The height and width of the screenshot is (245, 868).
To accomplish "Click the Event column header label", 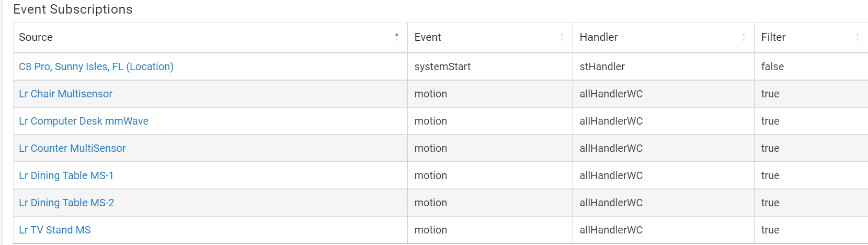I will click(428, 37).
